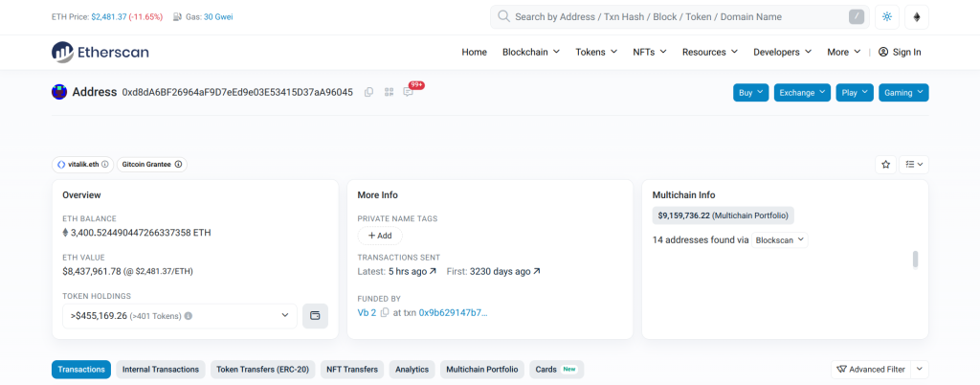The image size is (980, 385).
Task: Open comments with 99+ badge
Action: click(x=408, y=92)
